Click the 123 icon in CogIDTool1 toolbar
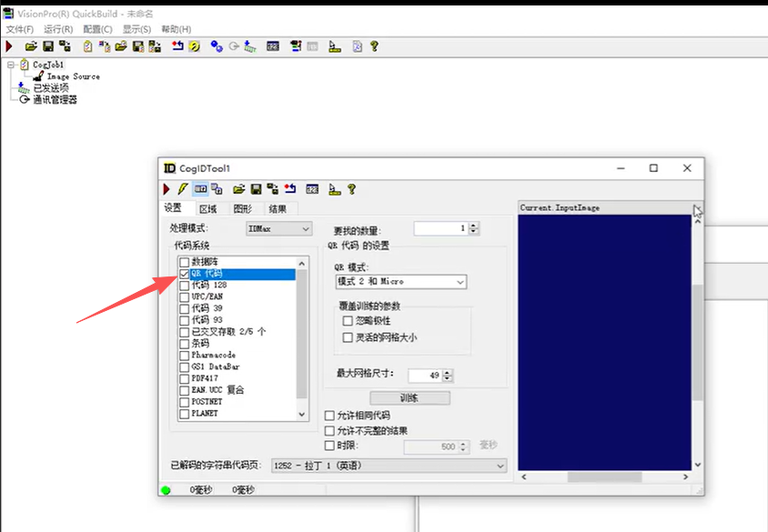The width and height of the screenshot is (768, 532). coord(312,189)
